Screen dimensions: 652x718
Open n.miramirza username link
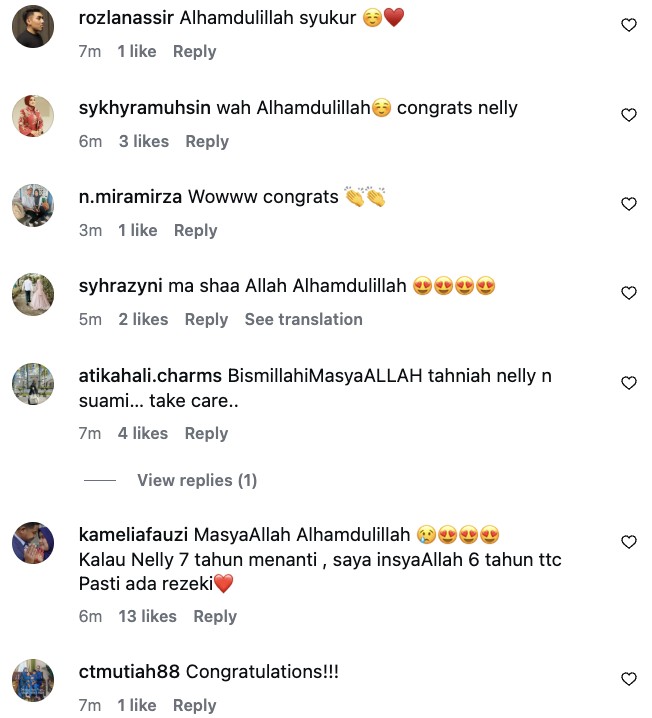click(x=130, y=197)
